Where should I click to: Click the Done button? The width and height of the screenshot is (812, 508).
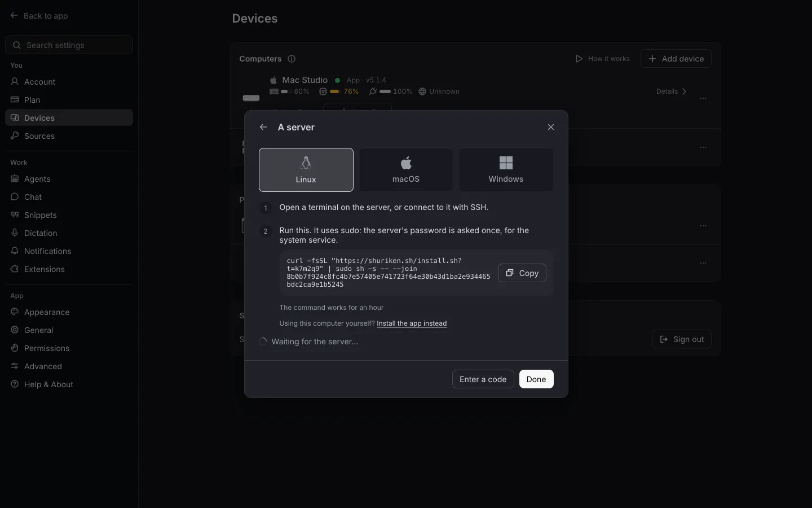pos(536,379)
